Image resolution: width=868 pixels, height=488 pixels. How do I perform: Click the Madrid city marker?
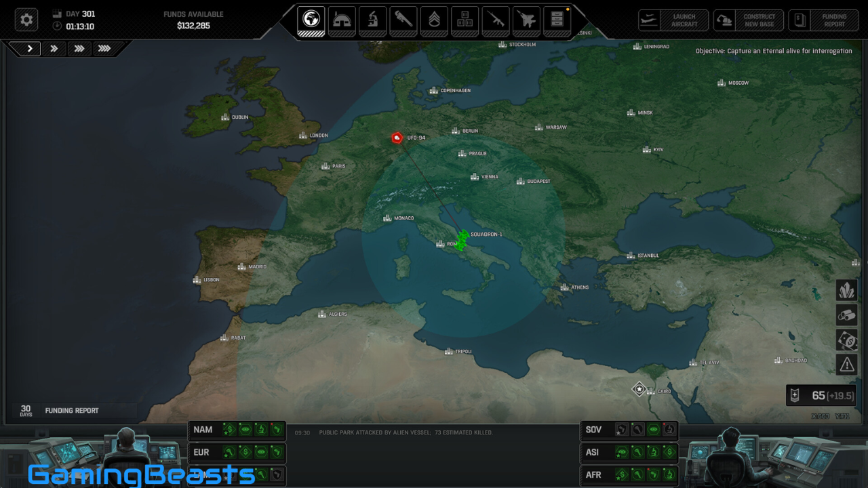(252, 267)
